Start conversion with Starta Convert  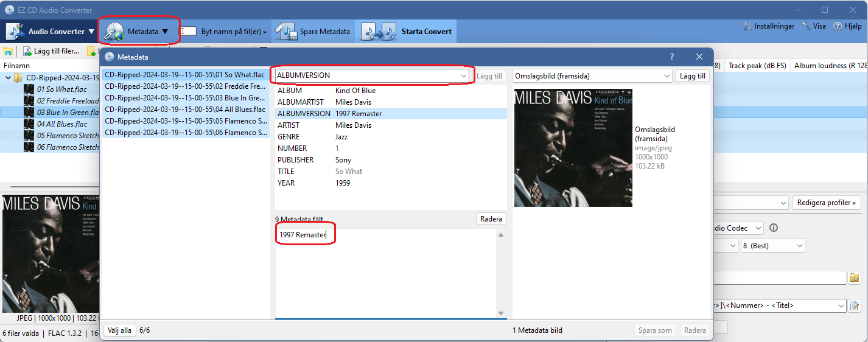(x=408, y=31)
